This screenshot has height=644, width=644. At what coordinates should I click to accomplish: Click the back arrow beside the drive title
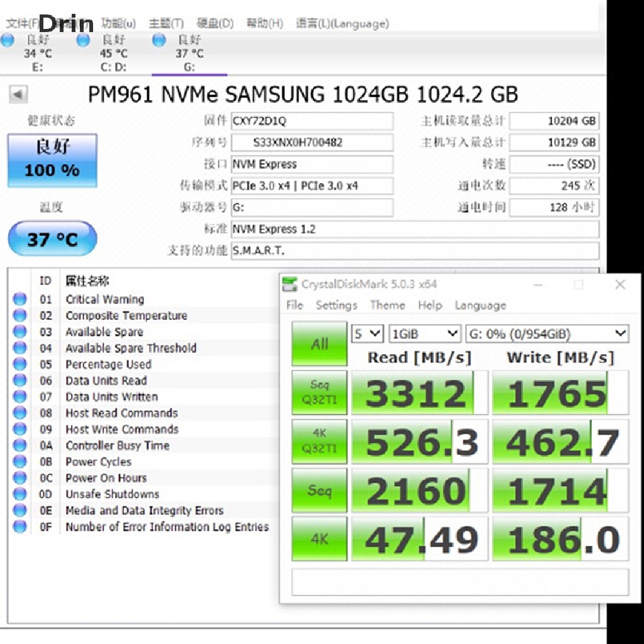(x=18, y=94)
